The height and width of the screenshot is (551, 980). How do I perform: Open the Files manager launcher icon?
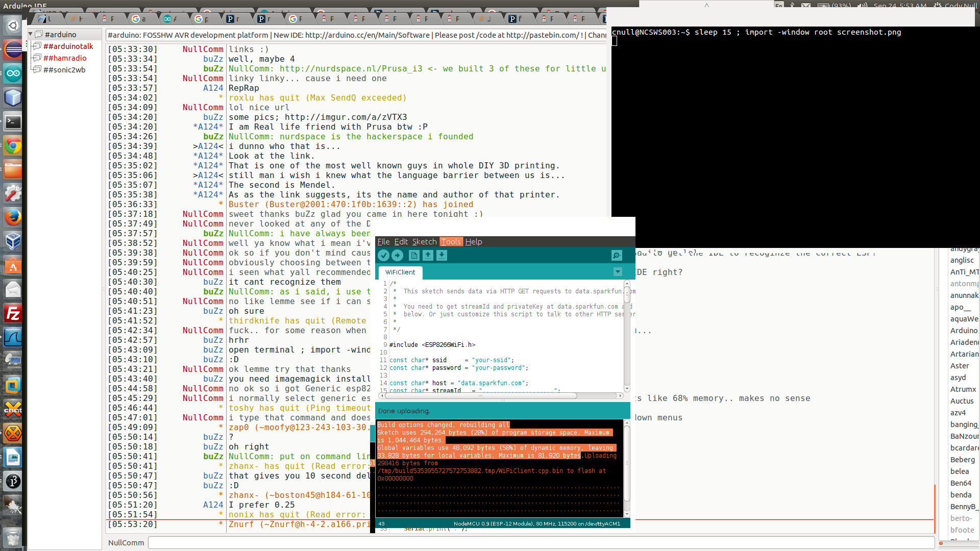click(13, 170)
